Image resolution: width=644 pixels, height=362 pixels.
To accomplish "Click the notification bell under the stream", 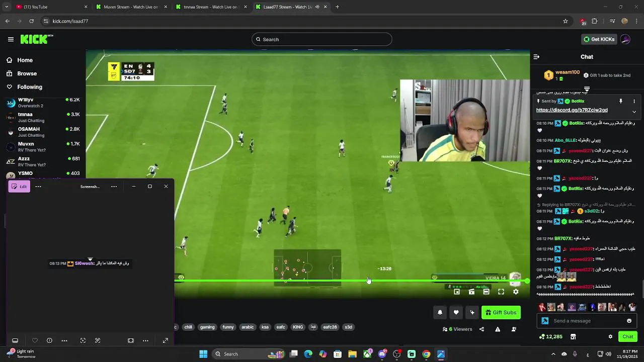I will tap(440, 312).
